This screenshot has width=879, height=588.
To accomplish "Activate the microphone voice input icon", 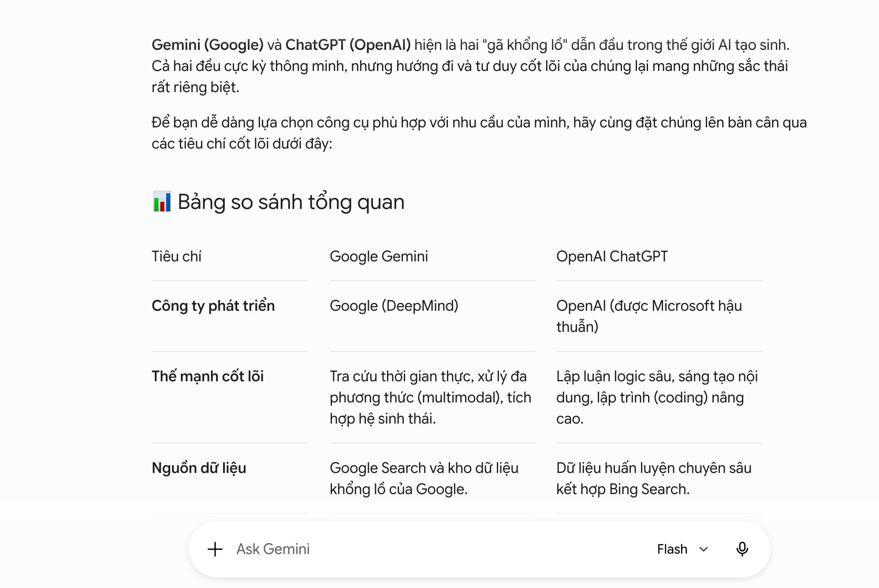I will tap(742, 549).
